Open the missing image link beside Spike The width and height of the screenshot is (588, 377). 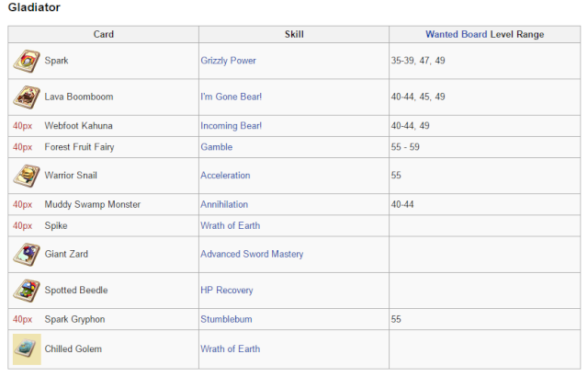point(22,226)
